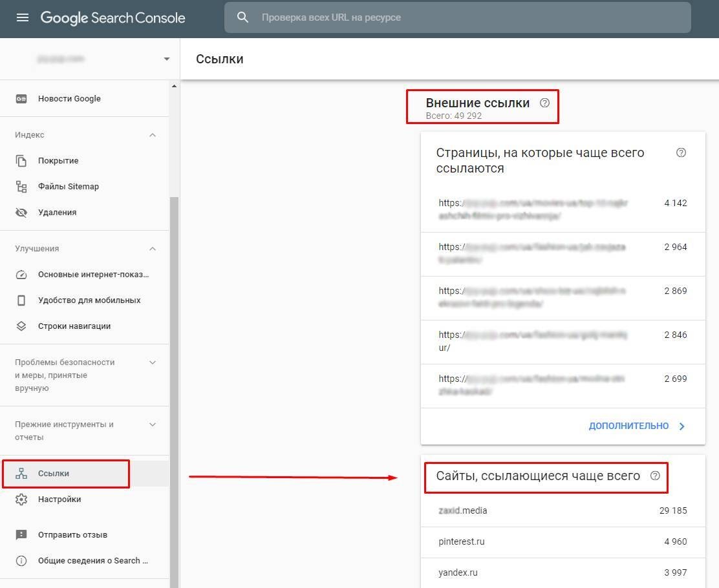Click the Удаления eye-off icon
719x588 pixels.
click(x=23, y=212)
